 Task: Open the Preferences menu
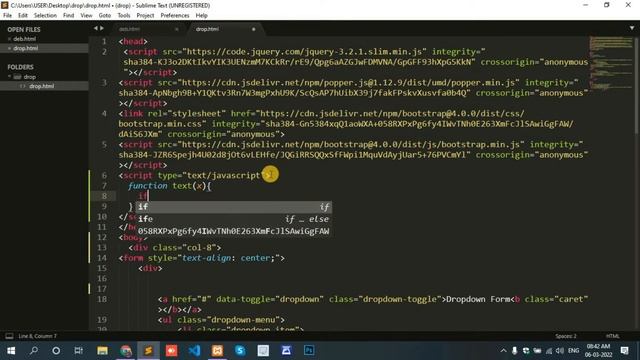pos(175,16)
